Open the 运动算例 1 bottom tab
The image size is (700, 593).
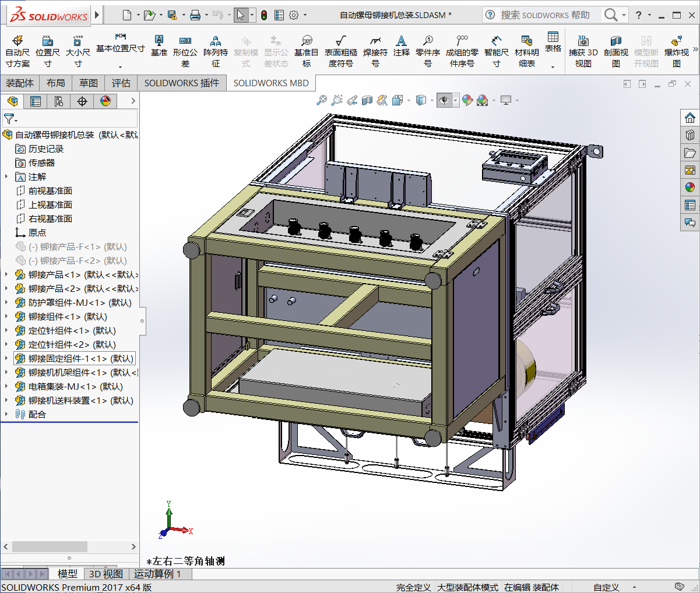(x=157, y=574)
